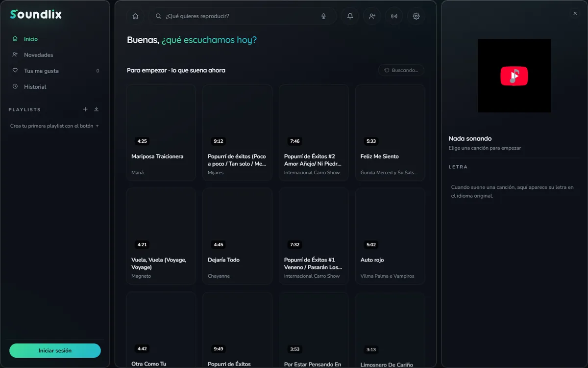Click the Maná artist name

138,173
